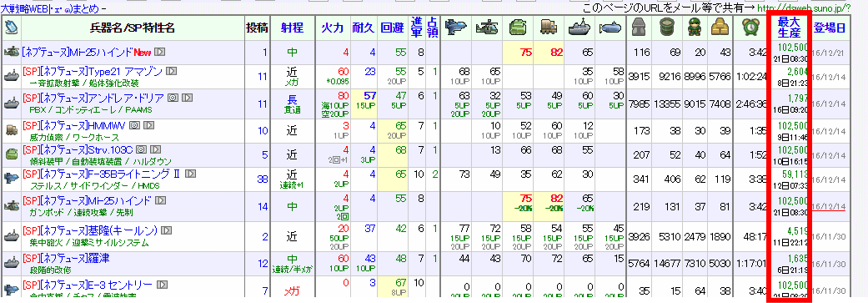868x303 pixels.
Task: Click the camera icon after アンドレア・ドリア
Action: [172, 98]
